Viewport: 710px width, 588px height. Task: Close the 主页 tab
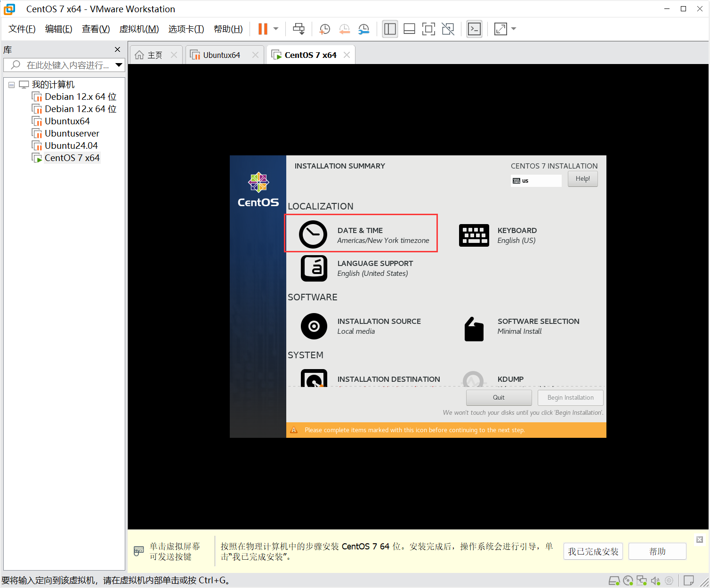click(x=174, y=55)
